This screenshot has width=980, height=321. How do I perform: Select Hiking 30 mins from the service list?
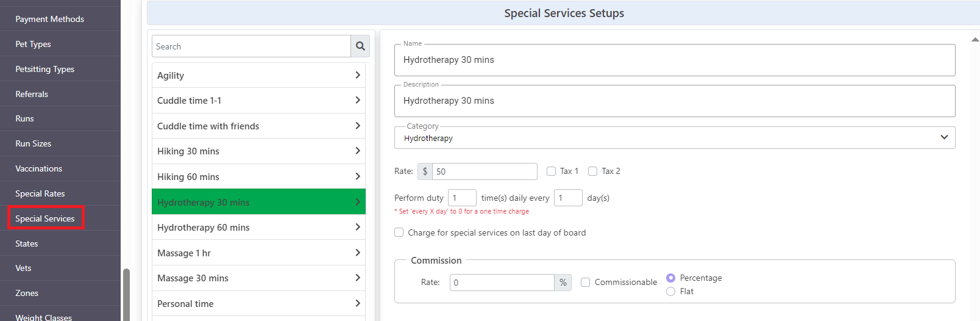[258, 151]
